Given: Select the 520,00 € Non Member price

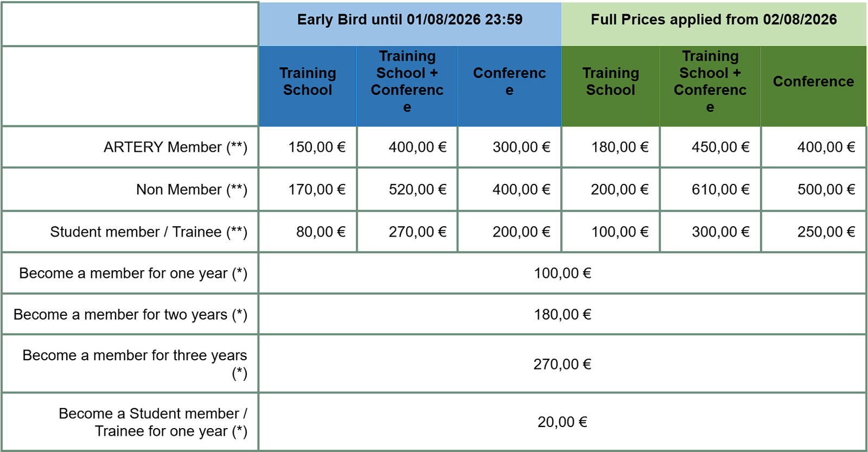Looking at the screenshot, I should 417,189.
